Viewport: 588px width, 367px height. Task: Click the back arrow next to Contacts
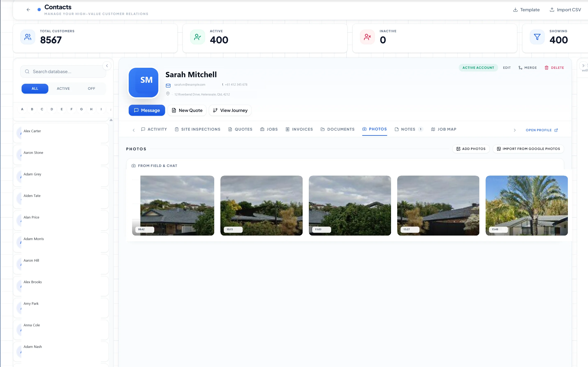(x=28, y=10)
